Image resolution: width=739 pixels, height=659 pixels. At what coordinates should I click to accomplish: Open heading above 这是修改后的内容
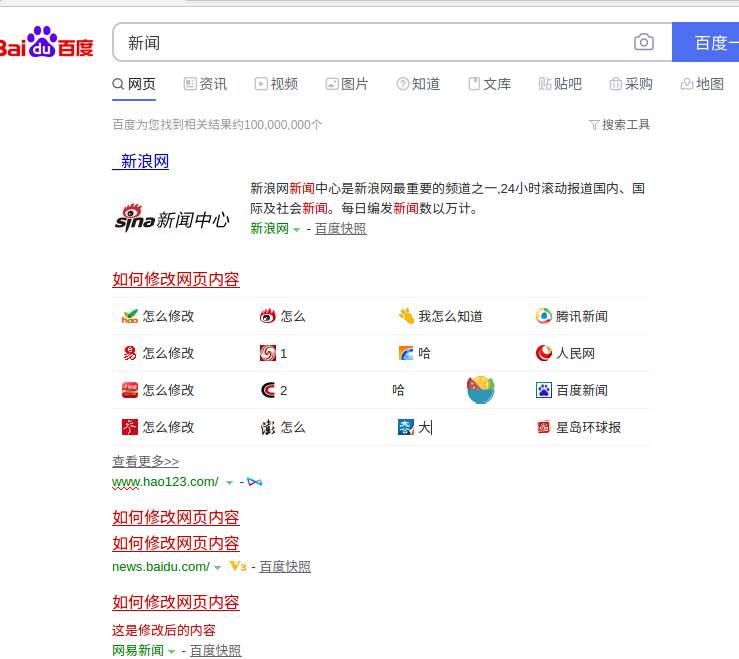tap(176, 602)
